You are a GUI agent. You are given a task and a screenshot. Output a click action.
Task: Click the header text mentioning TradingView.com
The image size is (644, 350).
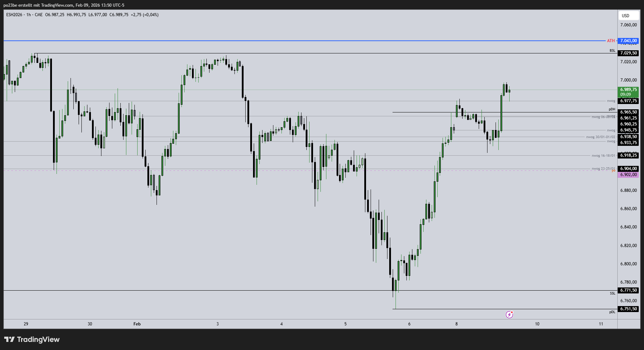(64, 5)
